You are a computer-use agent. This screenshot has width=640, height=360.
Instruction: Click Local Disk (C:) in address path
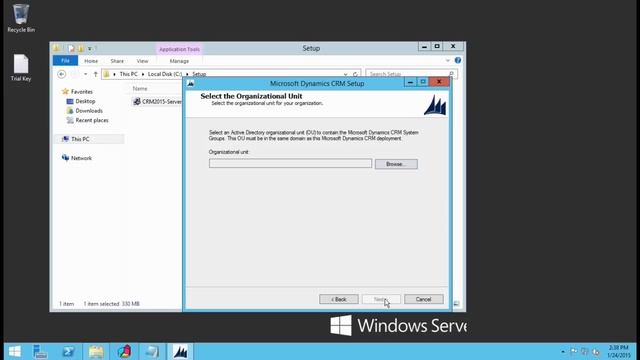tap(164, 74)
